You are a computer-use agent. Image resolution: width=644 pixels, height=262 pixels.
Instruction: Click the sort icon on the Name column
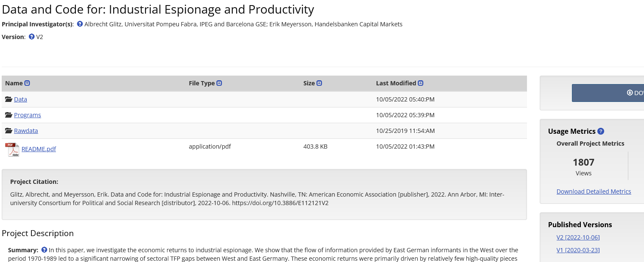tap(28, 83)
